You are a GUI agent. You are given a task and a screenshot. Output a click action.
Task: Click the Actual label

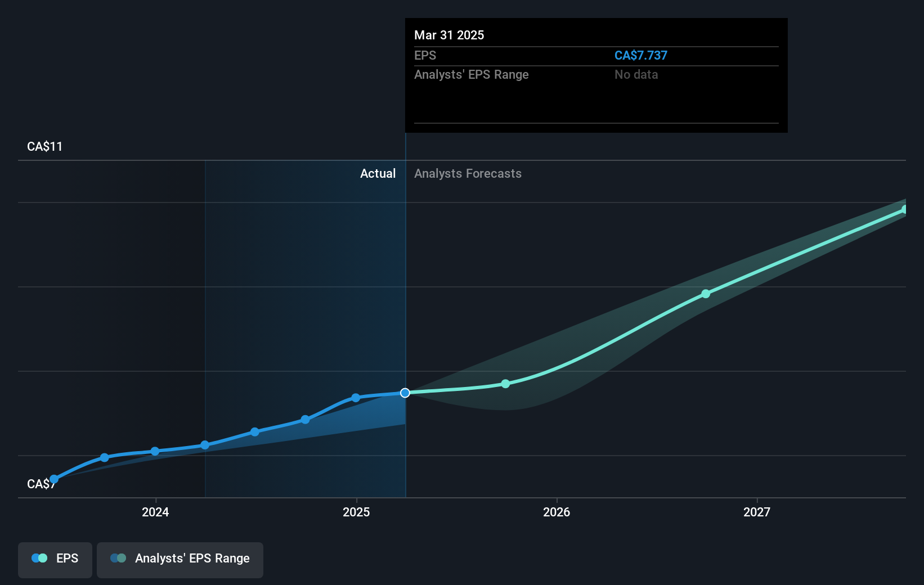point(378,173)
